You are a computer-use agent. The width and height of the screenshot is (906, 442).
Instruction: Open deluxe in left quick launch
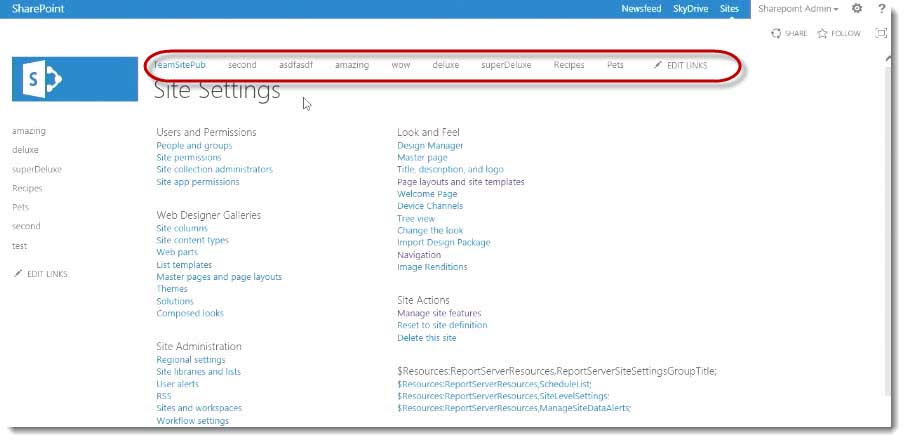point(25,150)
